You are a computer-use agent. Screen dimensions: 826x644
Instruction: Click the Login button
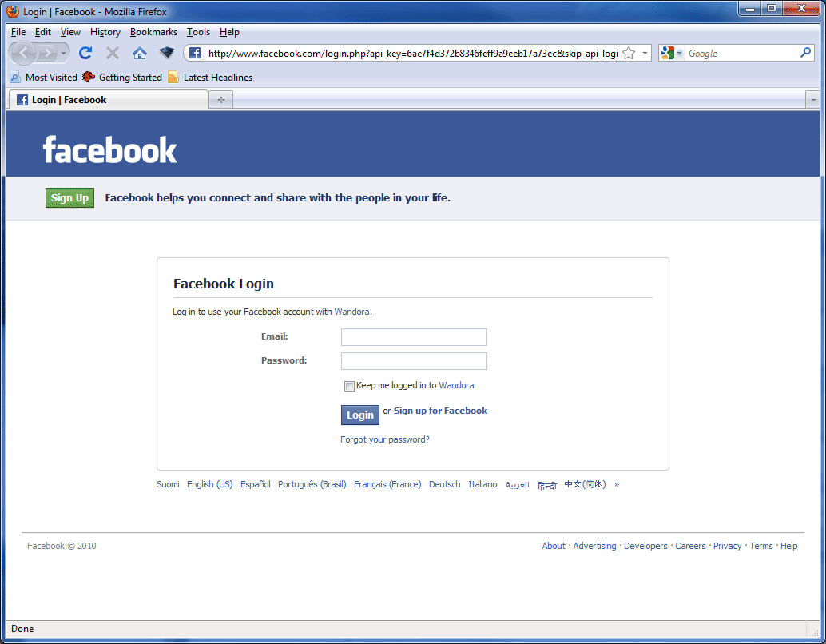pos(359,415)
